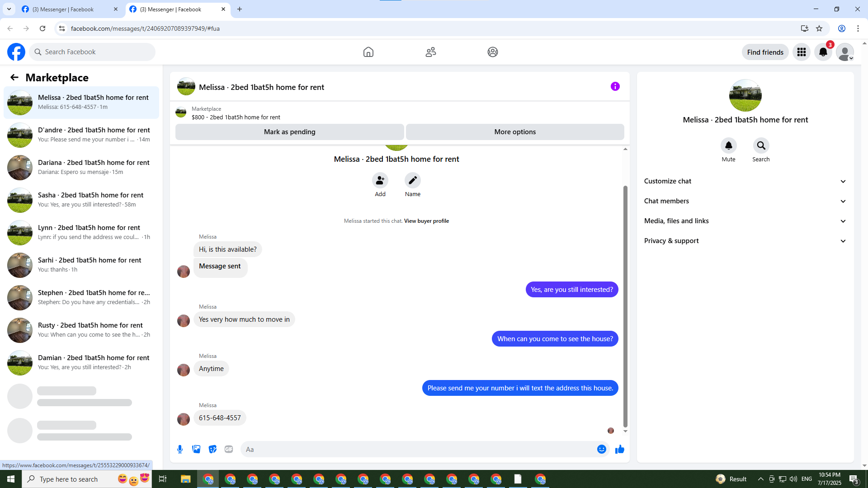Open More options for the listing
868x488 pixels.
pos(515,132)
